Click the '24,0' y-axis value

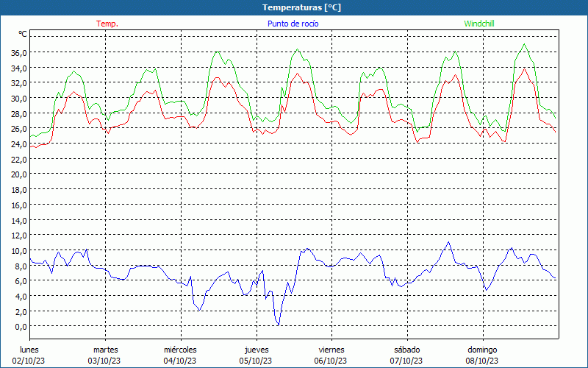point(19,144)
